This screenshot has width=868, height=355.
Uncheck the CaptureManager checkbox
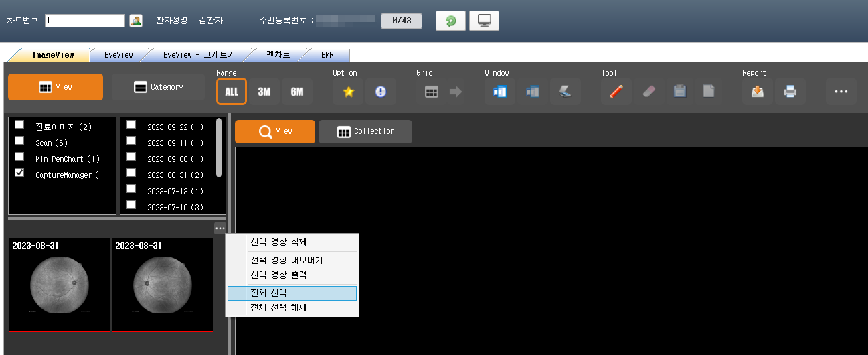coord(20,173)
